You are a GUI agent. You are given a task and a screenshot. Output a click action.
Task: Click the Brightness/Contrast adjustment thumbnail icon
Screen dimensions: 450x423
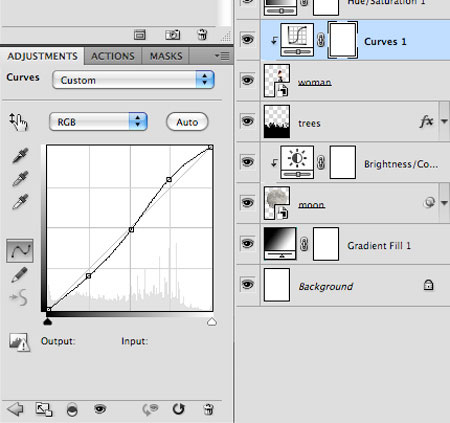[297, 162]
